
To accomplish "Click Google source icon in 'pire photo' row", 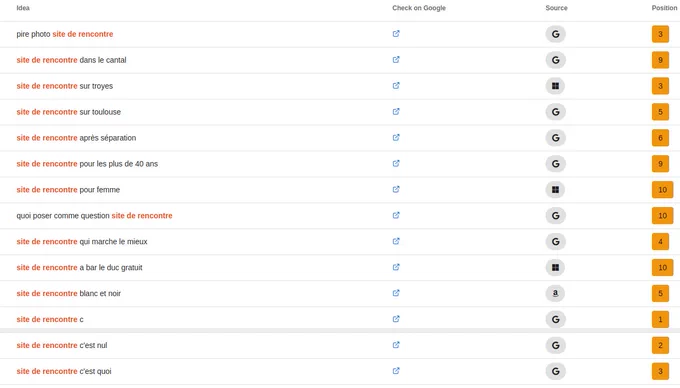I will tap(556, 34).
